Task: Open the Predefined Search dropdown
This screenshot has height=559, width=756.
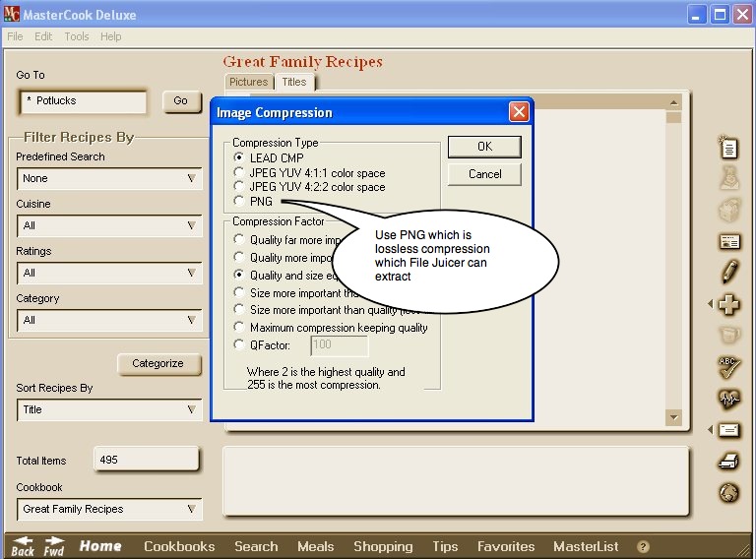Action: click(109, 179)
